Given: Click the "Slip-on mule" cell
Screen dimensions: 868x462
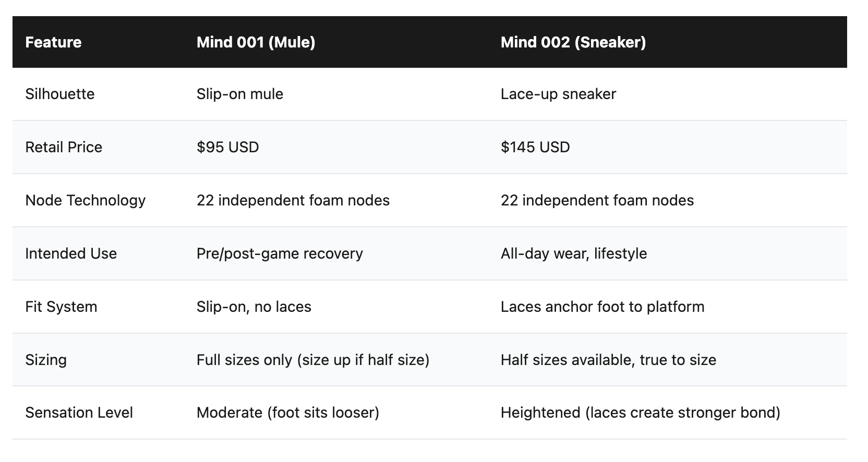Looking at the screenshot, I should [x=239, y=94].
